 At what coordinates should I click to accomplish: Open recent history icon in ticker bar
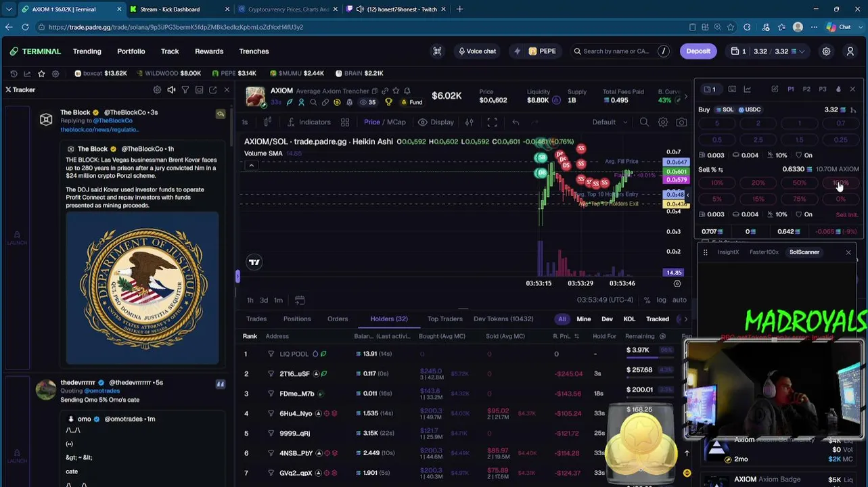tap(14, 73)
